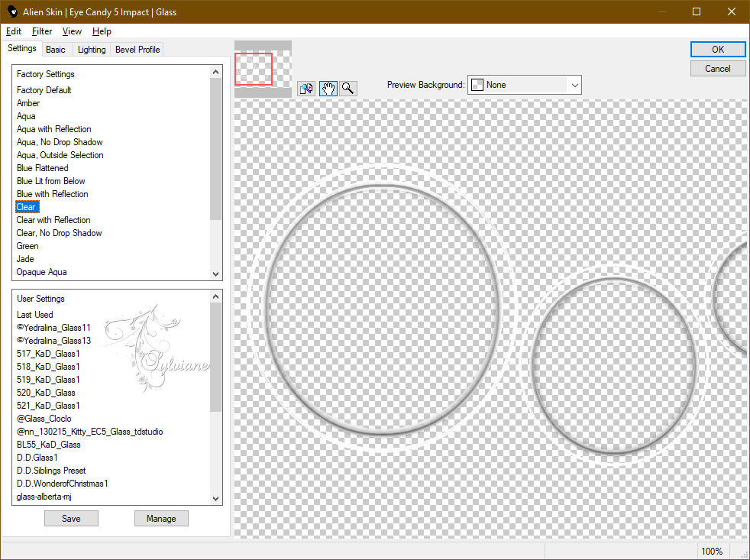Select the Blue Flattened preset
The width and height of the screenshot is (750, 560).
(43, 168)
